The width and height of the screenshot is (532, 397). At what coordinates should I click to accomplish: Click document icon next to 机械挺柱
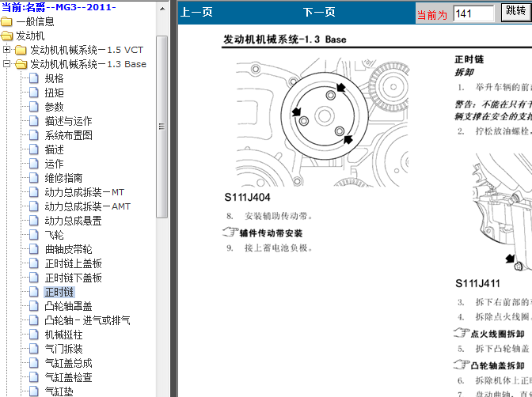click(33, 335)
